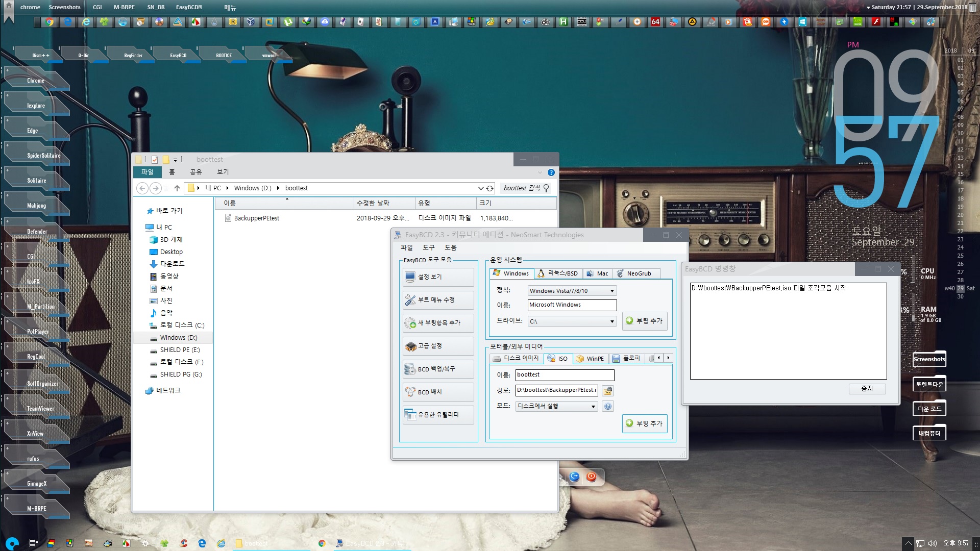
Task: Open 고급 설정 in EasyBCD
Action: pyautogui.click(x=438, y=346)
